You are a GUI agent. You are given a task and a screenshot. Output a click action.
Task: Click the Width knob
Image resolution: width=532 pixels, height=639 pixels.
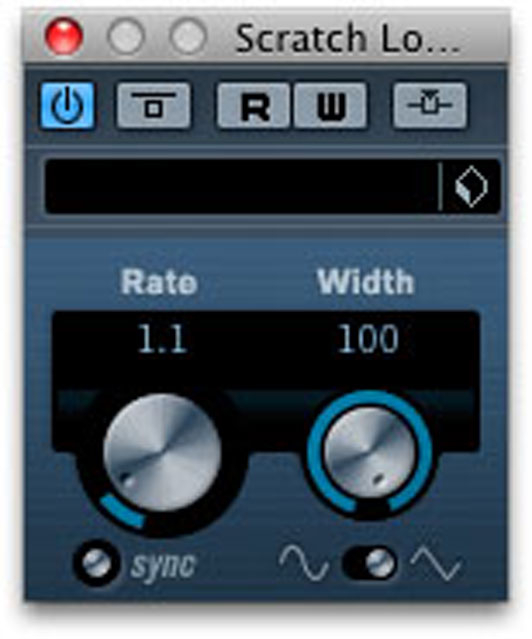point(369,452)
